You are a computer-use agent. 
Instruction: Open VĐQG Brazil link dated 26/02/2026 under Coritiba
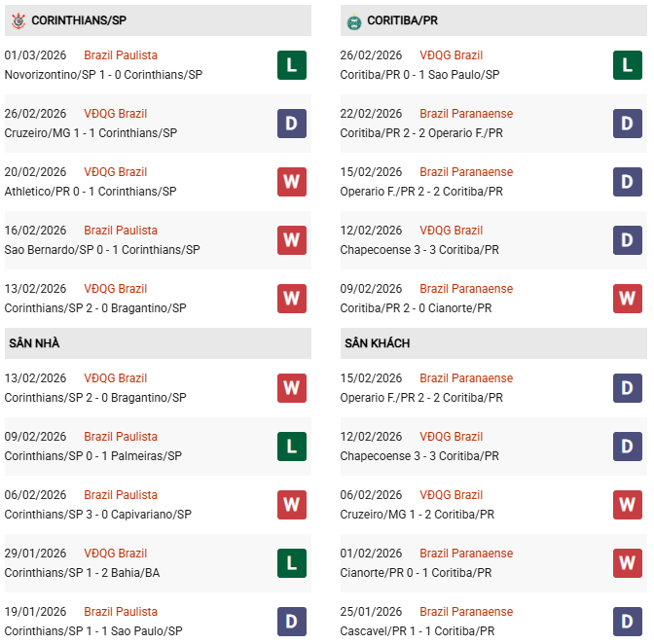(451, 55)
